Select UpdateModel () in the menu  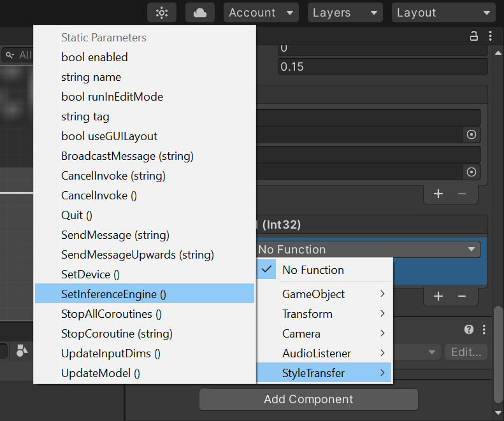(x=101, y=373)
